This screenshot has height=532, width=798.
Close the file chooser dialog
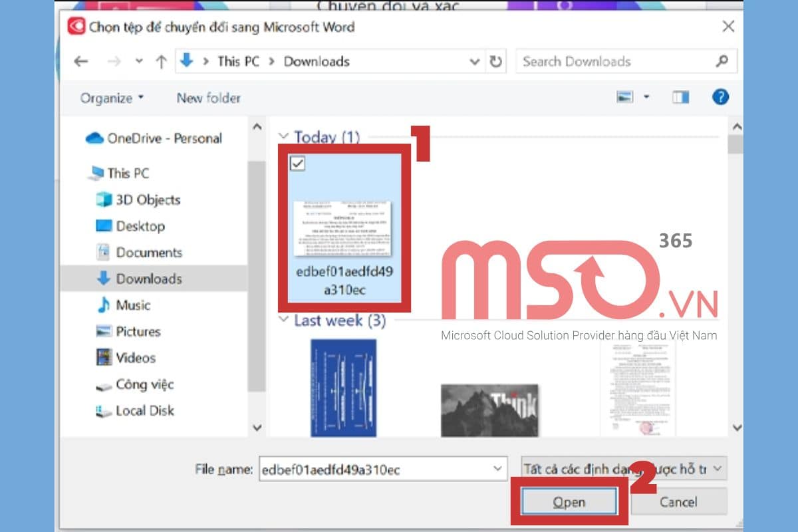pos(729,27)
